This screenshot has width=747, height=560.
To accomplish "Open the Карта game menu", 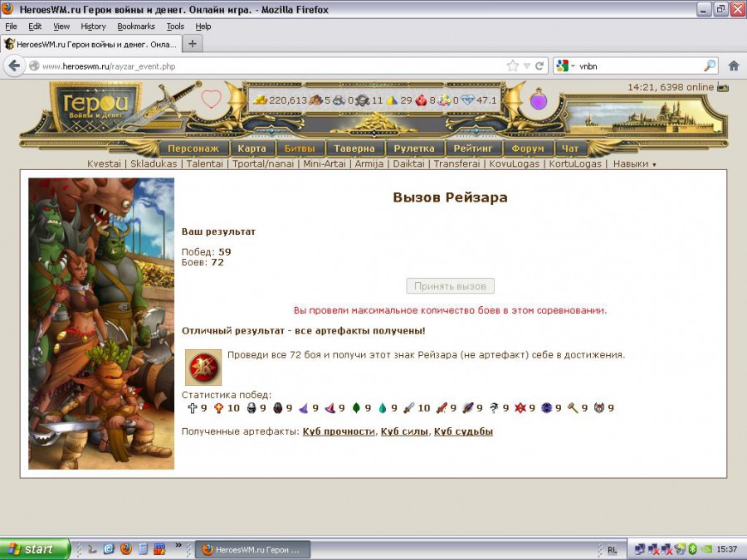I will [251, 149].
